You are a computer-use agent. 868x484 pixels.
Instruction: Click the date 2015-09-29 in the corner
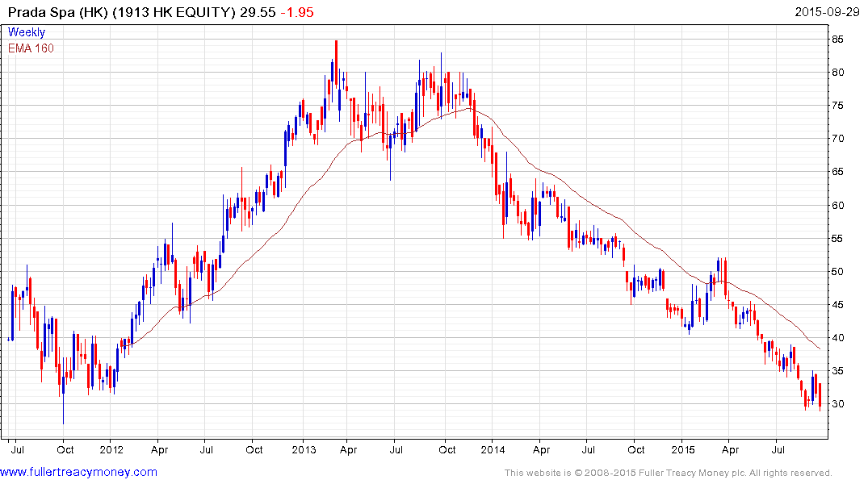827,11
